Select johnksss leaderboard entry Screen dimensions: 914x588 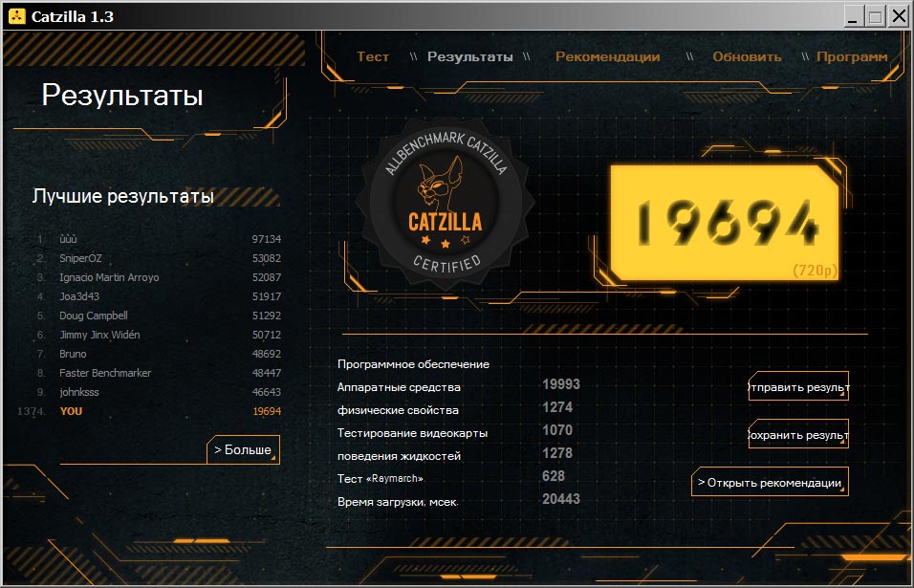tap(158, 392)
